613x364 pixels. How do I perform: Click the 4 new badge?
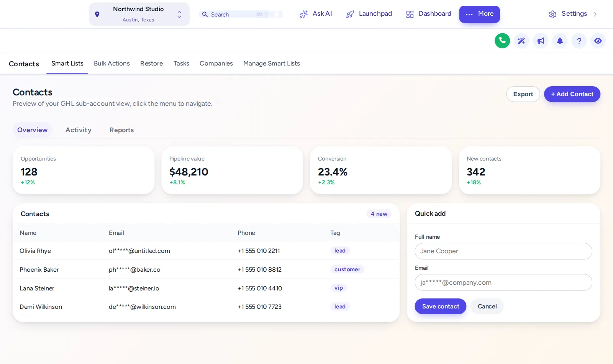[x=379, y=214]
